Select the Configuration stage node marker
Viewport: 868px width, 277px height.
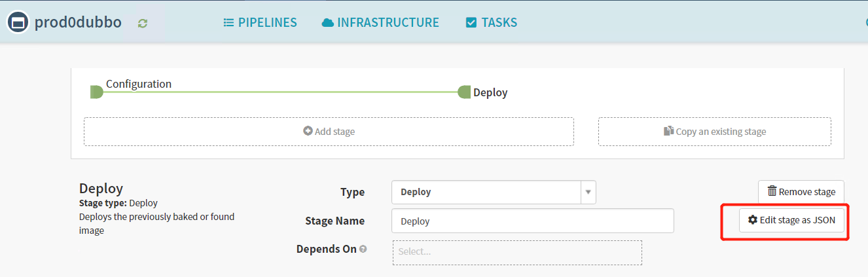click(x=96, y=92)
